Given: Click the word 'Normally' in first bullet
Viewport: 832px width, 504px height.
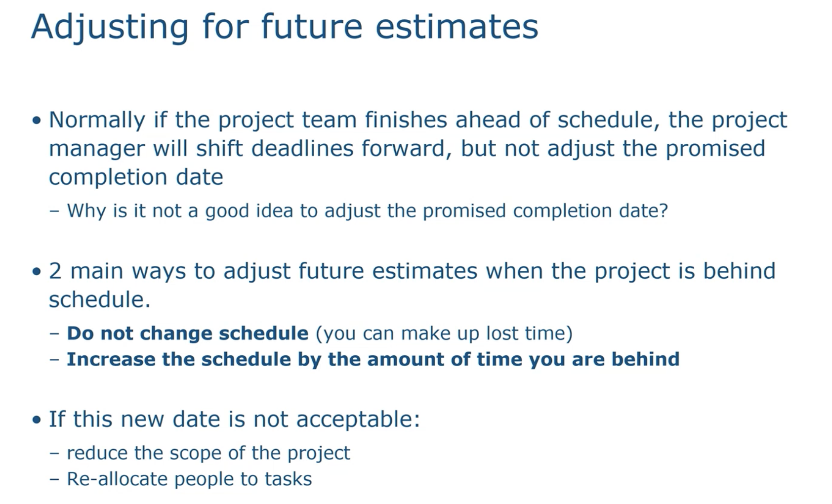Looking at the screenshot, I should (97, 121).
